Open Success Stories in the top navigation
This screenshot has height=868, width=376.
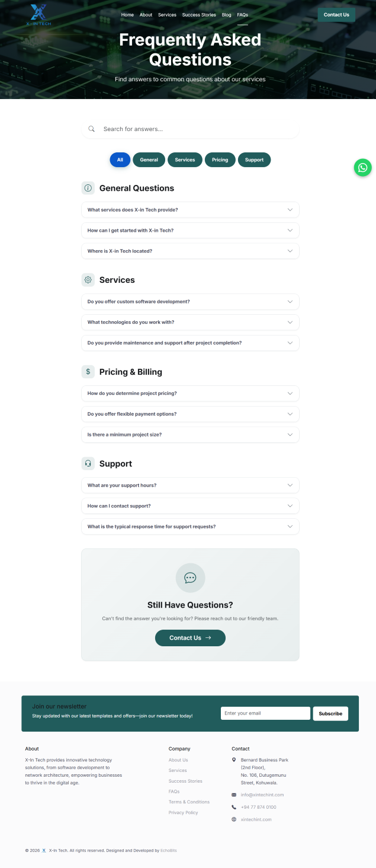click(199, 15)
